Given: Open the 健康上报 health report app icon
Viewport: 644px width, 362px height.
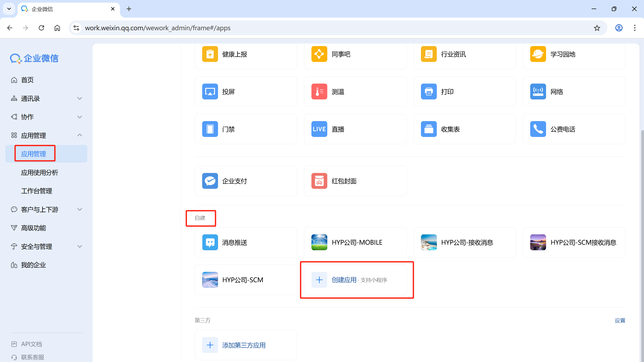Looking at the screenshot, I should (x=210, y=54).
